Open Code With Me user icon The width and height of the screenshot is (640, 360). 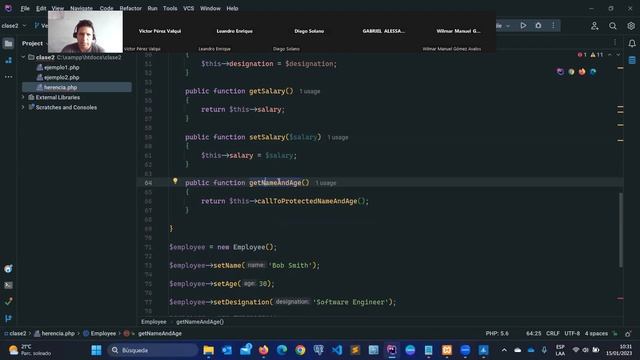(x=594, y=26)
